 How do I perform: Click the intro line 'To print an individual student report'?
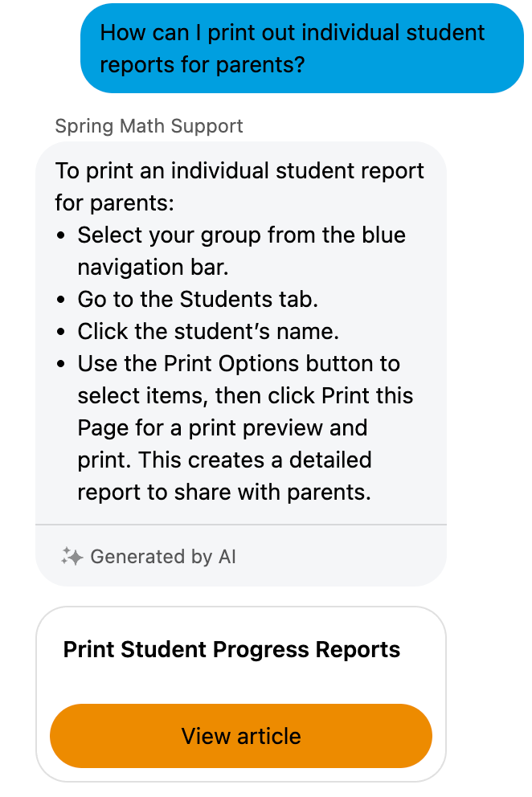click(239, 171)
